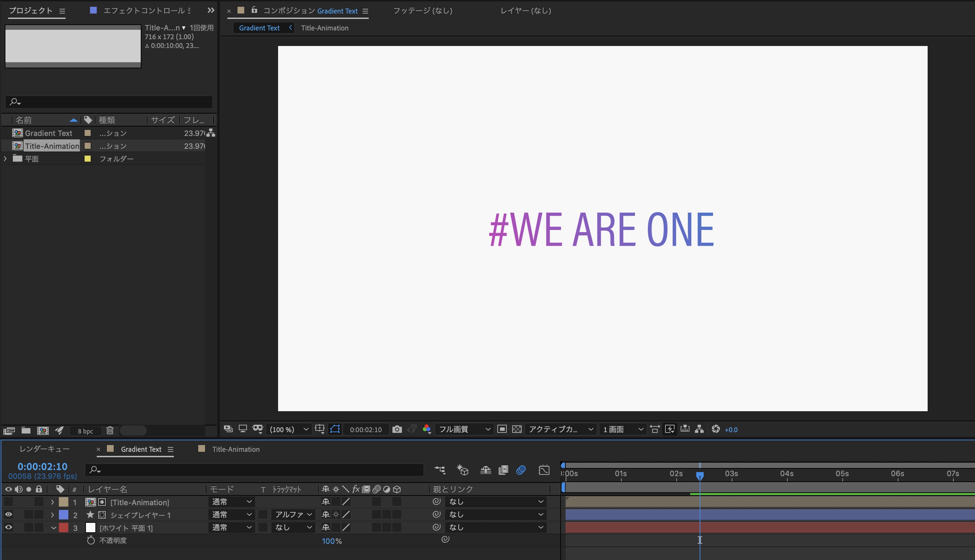The height and width of the screenshot is (560, 975).
Task: Expand the 平面 folder in the project panel
Action: (x=5, y=159)
